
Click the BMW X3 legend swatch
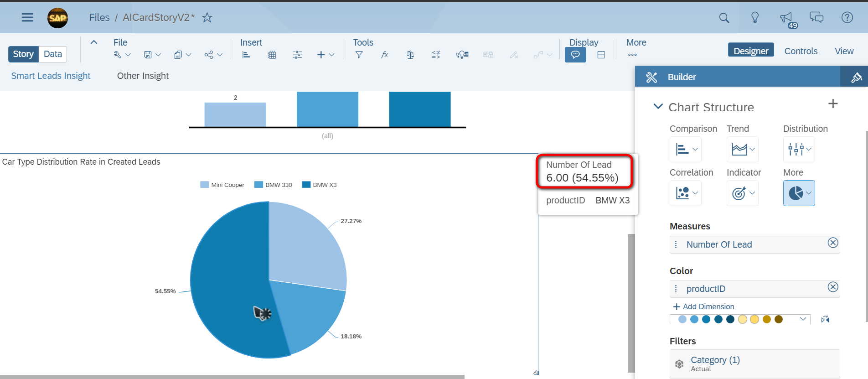[306, 185]
